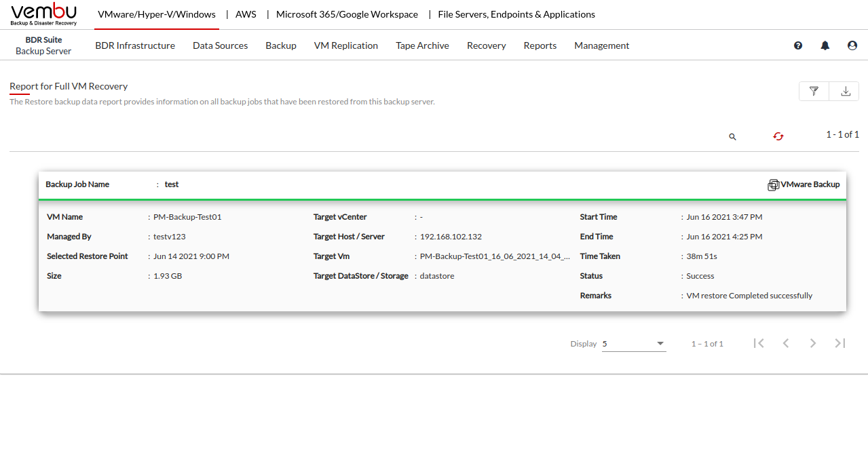Go to the next page arrow
This screenshot has width=868, height=453.
[x=813, y=343]
